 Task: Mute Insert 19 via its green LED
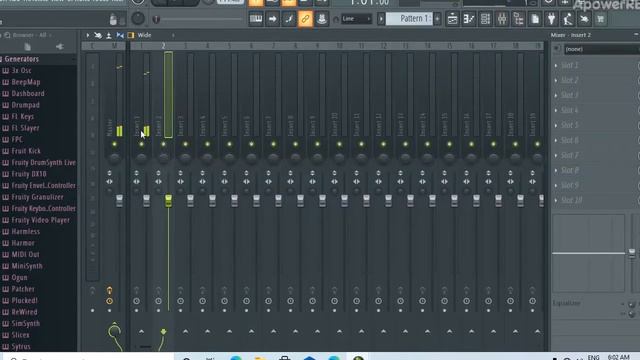[x=537, y=144]
